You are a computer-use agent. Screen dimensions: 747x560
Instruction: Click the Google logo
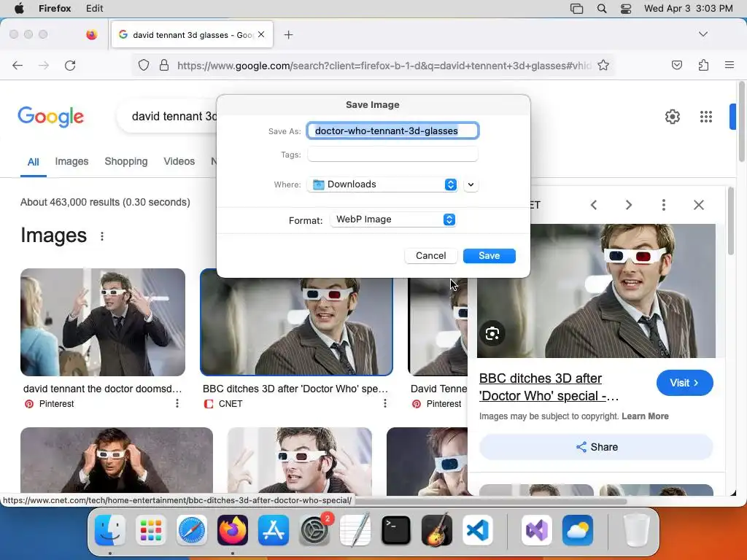tap(51, 117)
